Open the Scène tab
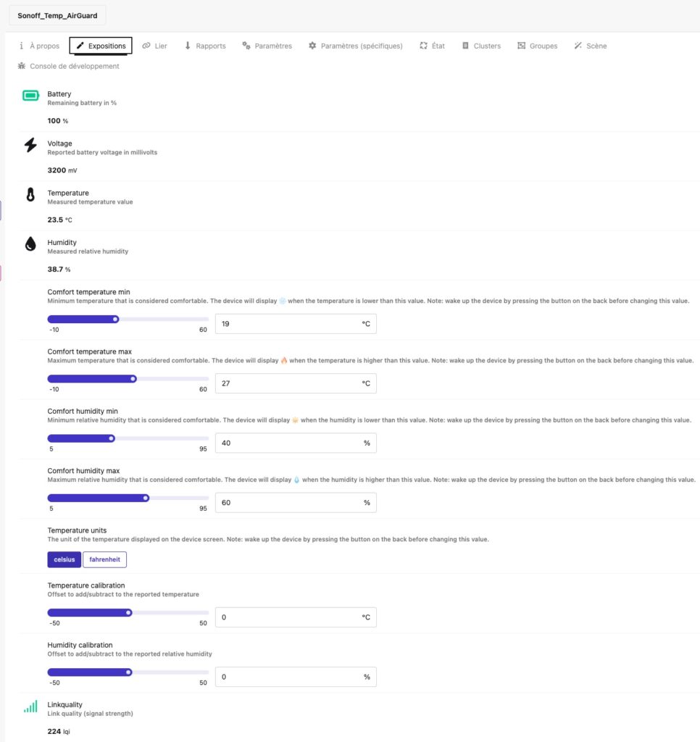Screen dimensions: 700x742 pyautogui.click(x=591, y=46)
